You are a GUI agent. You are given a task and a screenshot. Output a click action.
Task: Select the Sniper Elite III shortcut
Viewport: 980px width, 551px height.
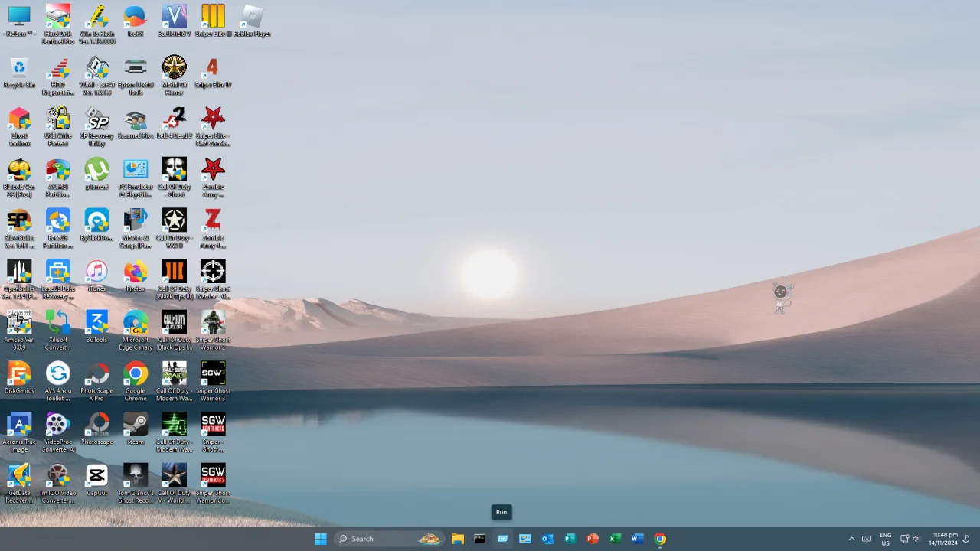[x=213, y=21]
